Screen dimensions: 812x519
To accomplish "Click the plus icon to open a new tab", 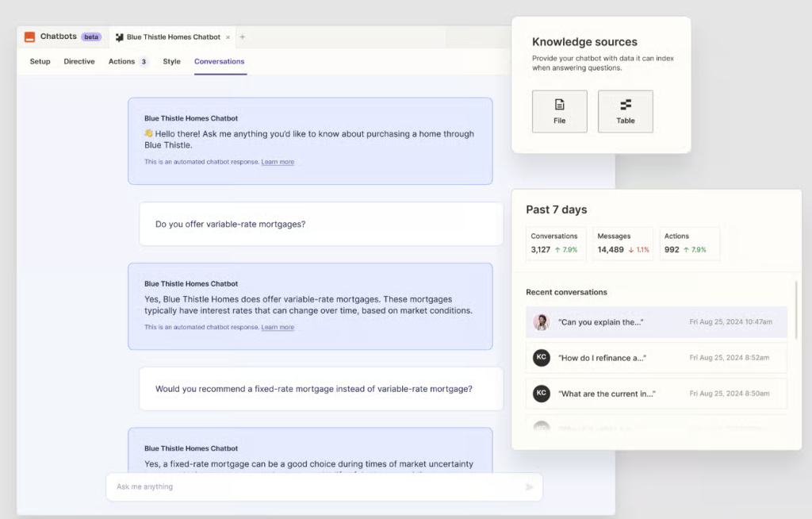I will click(x=243, y=37).
